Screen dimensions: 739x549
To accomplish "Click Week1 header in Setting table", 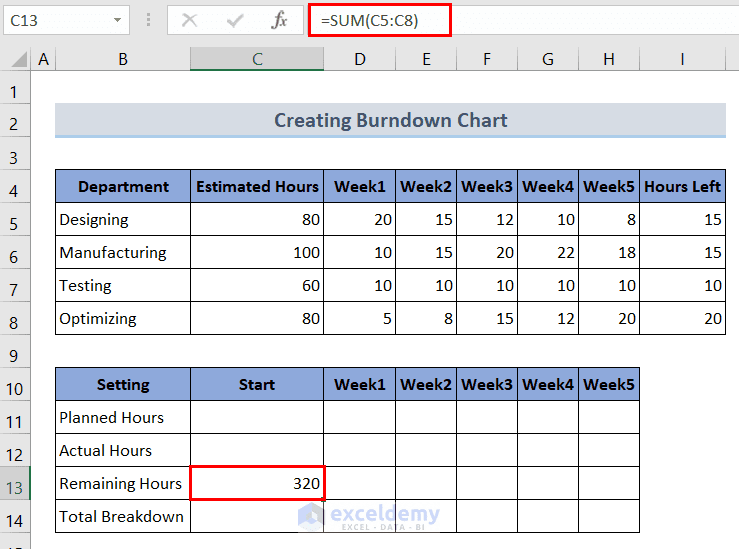I will [360, 385].
